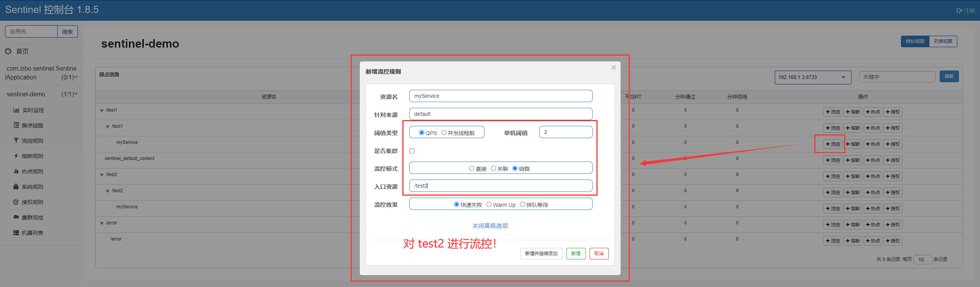Open 系统规则 lock icon
Viewport: 980px width, 287px height.
16,186
